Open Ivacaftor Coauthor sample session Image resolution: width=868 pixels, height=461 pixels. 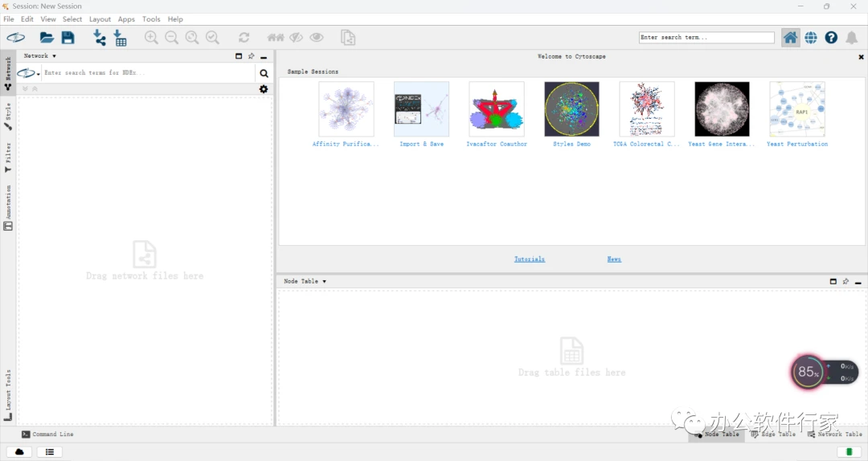point(497,109)
